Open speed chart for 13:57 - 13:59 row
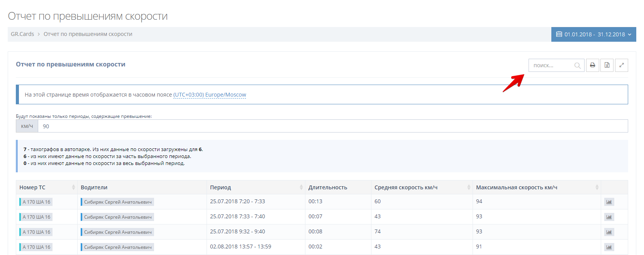Screen dimensions: 644x255 [609, 247]
